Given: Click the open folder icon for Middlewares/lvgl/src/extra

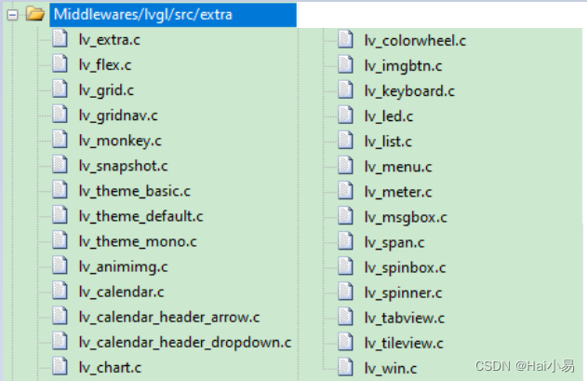Looking at the screenshot, I should (x=35, y=14).
